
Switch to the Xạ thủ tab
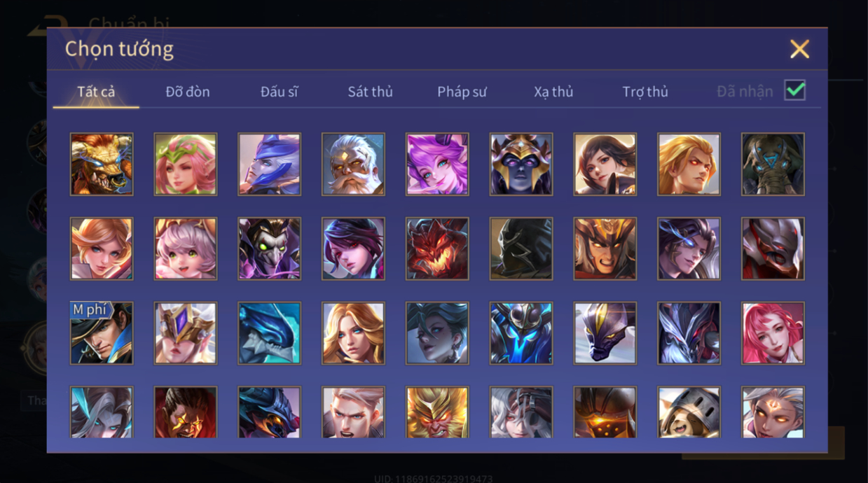tap(553, 92)
